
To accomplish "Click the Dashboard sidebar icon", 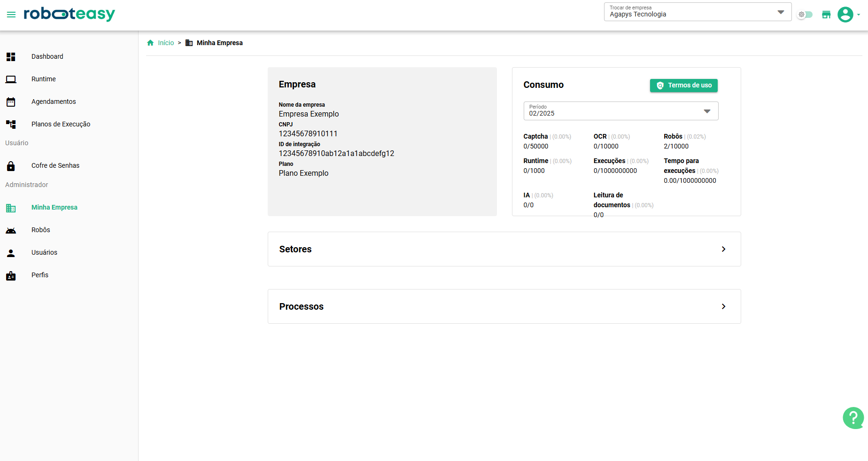I will 11,57.
